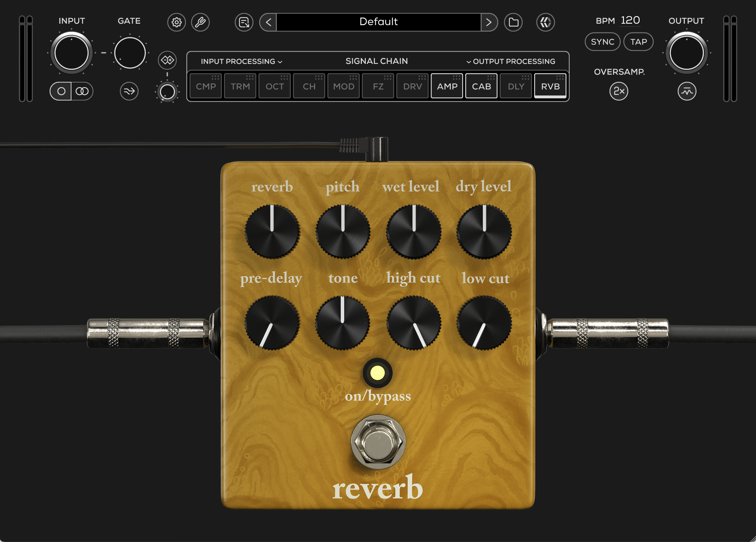This screenshot has width=756, height=542.
Task: Open the preset folder browser icon
Action: click(x=513, y=22)
